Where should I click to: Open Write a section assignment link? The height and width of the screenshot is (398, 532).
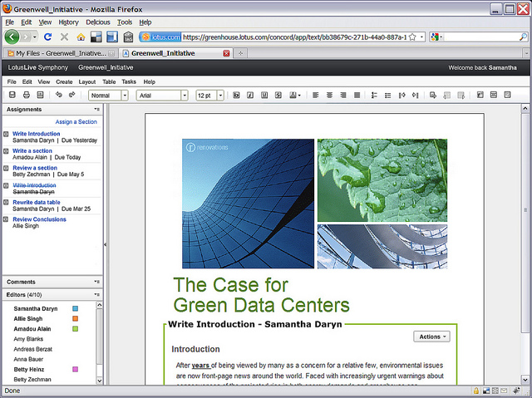click(32, 151)
